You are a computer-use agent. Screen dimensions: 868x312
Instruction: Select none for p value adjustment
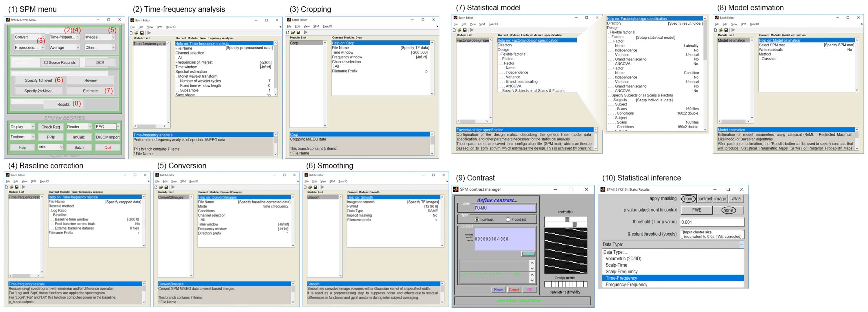[x=728, y=211]
